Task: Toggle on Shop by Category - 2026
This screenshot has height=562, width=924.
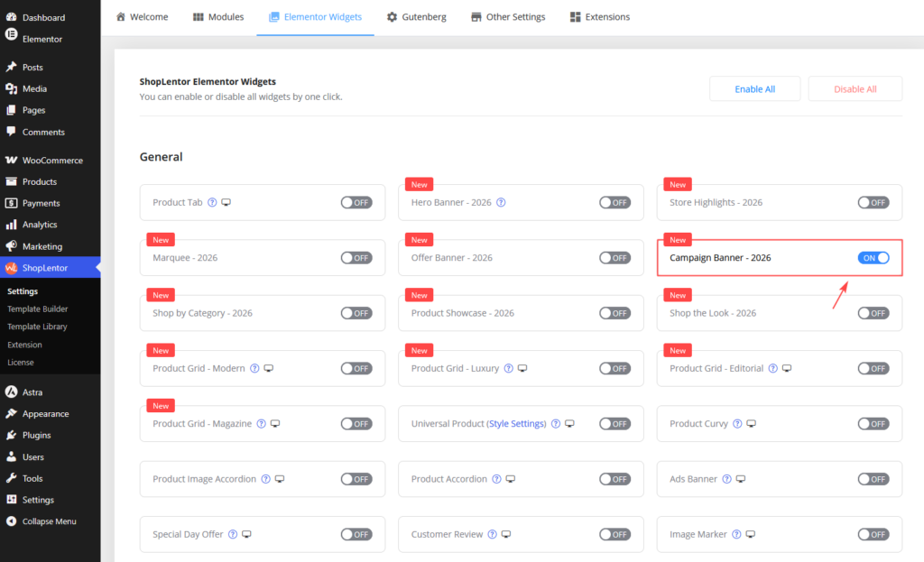Action: pos(356,313)
